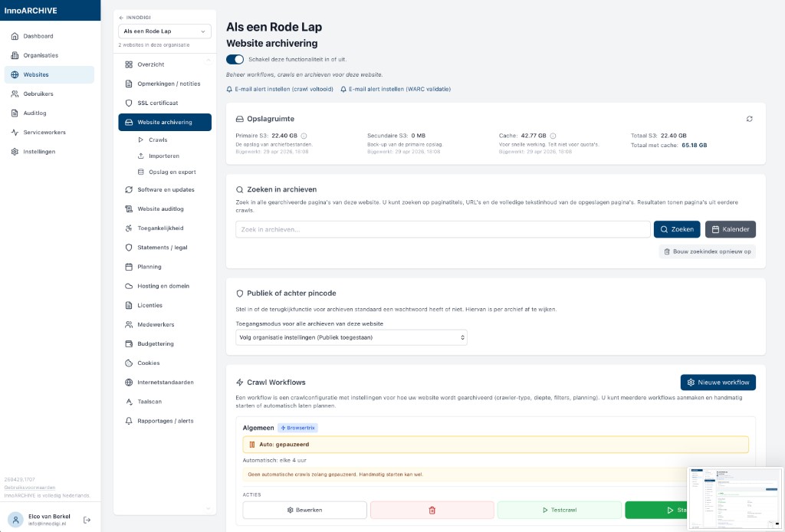Screen dimensions: 785x532
Task: Click the Zoek in archieven search field
Action: (442, 229)
